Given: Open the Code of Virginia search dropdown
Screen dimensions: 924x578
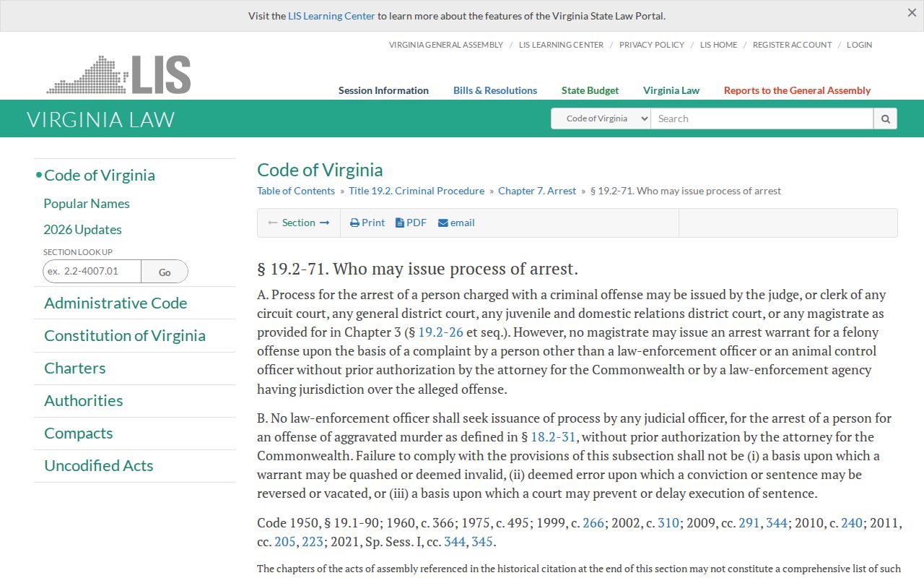Looking at the screenshot, I should pos(601,118).
